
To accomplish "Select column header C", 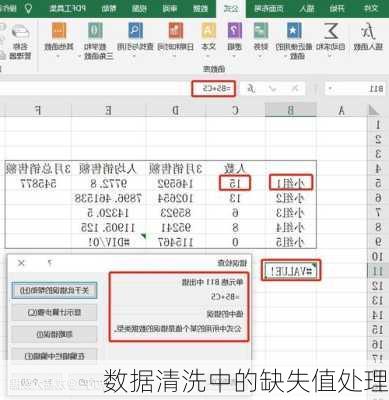I will [236, 110].
